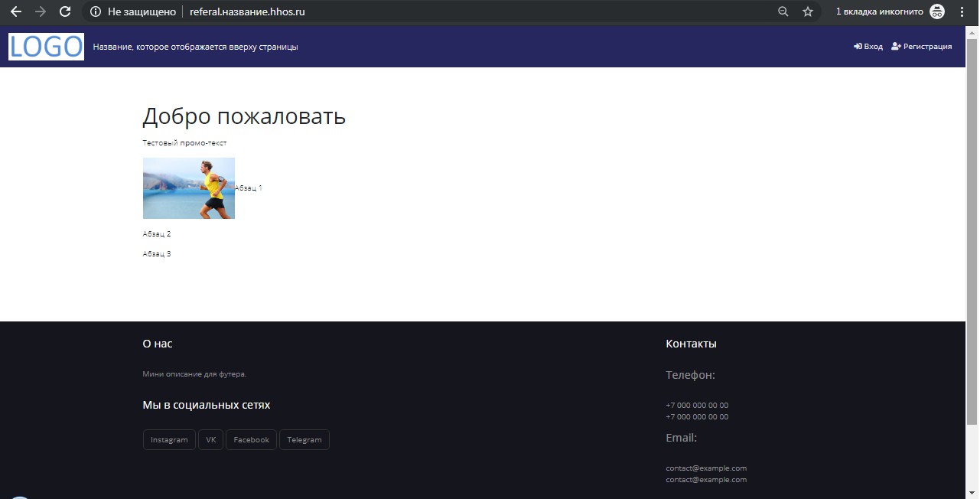
Task: Open the Instagram social button
Action: [x=169, y=440]
